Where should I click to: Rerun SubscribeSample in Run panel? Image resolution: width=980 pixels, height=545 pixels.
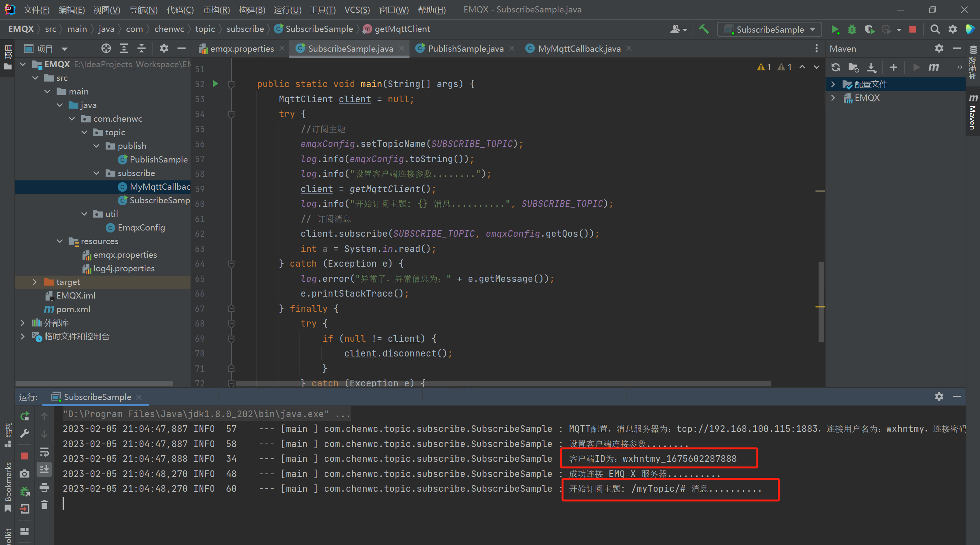click(24, 416)
